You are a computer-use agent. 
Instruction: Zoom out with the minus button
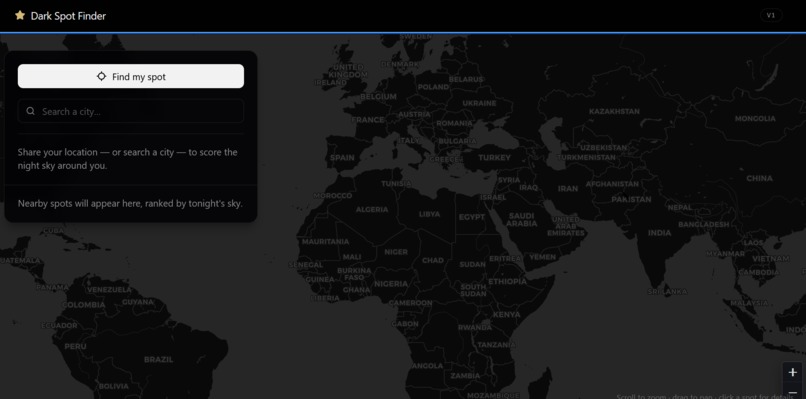point(792,392)
